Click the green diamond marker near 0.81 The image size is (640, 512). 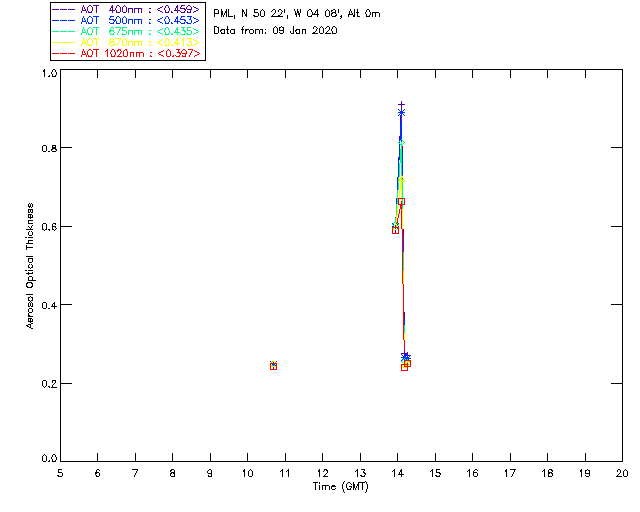click(402, 142)
